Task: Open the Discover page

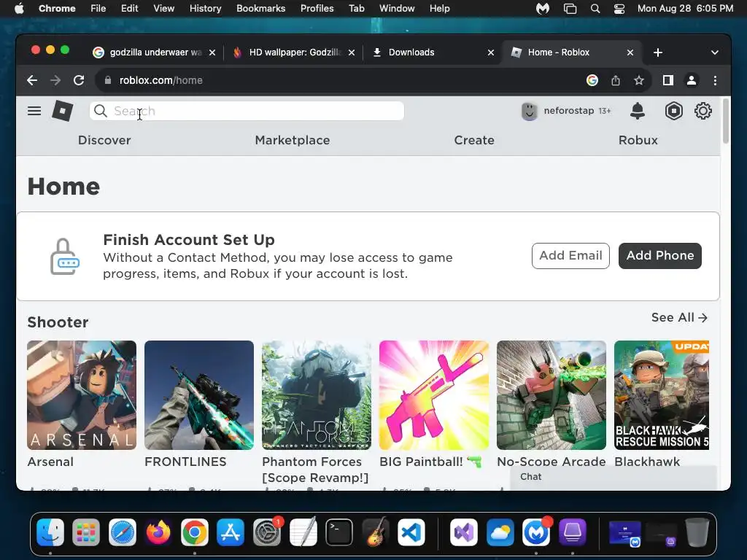Action: pyautogui.click(x=104, y=140)
